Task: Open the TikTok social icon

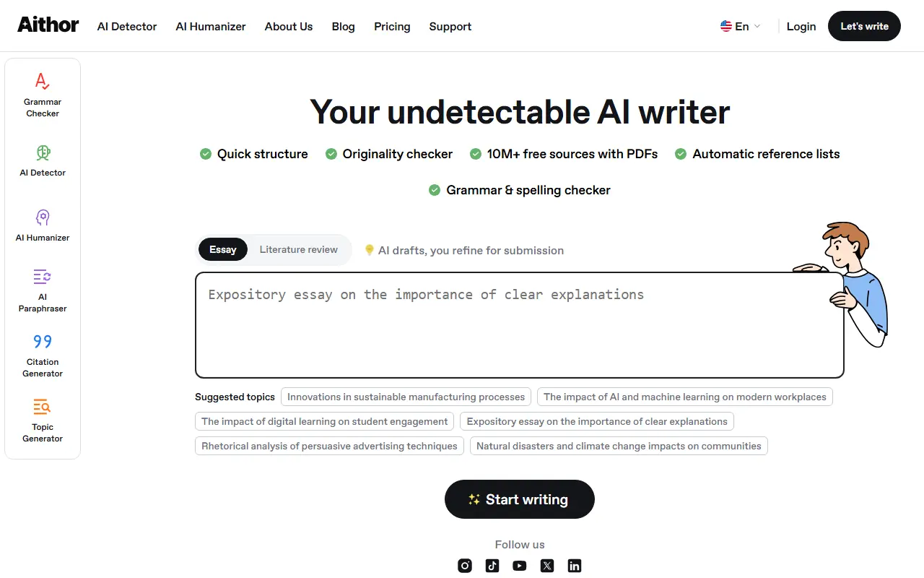Action: [492, 566]
